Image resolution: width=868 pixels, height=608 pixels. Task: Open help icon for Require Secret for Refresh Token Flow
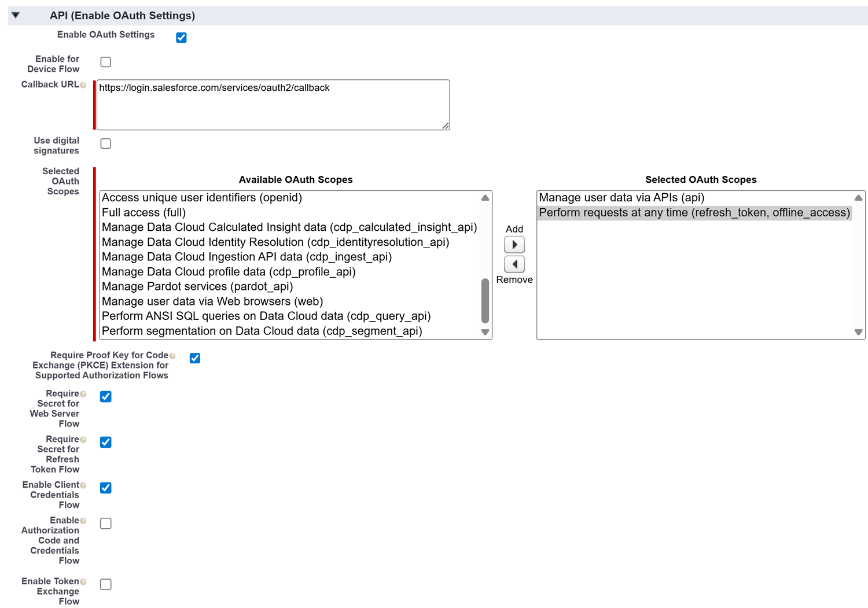(x=83, y=440)
